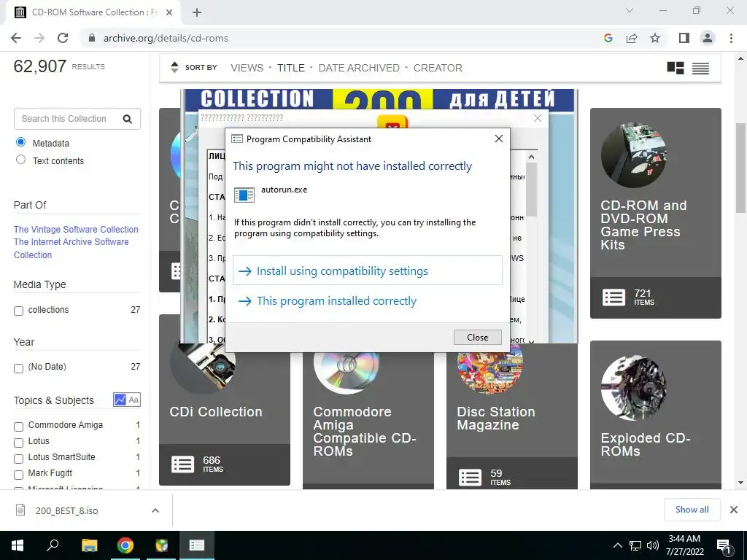
Task: Click the Share page icon
Action: coord(632,38)
